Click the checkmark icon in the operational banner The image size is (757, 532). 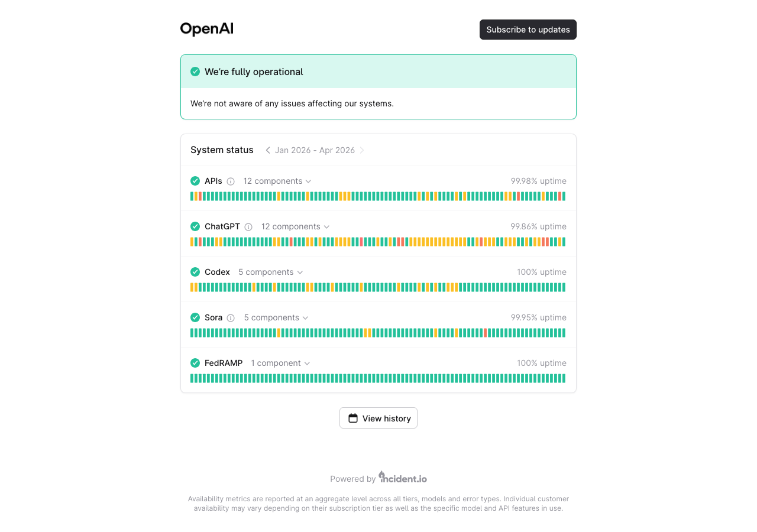[195, 71]
